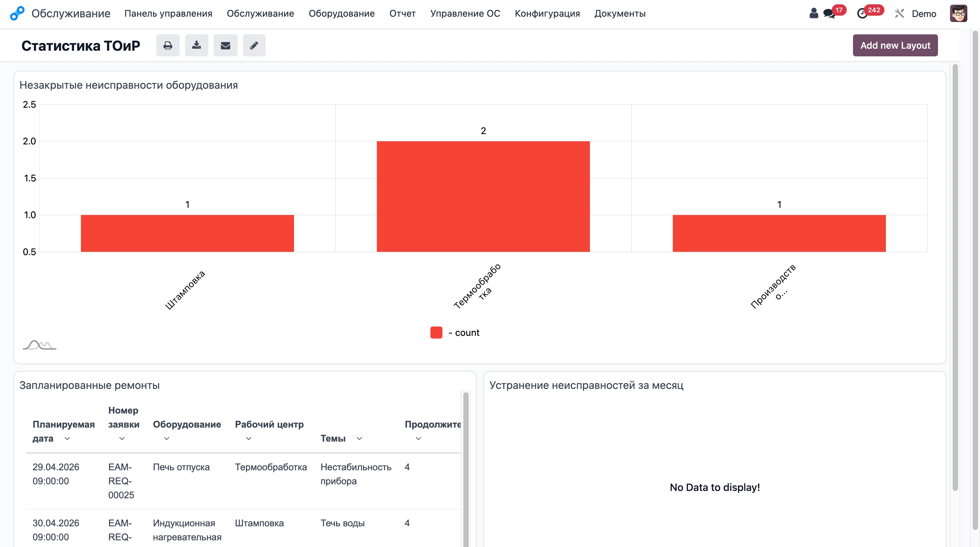Screen dimensions: 980x547
Task: Open Оборудование top menu
Action: click(342, 14)
